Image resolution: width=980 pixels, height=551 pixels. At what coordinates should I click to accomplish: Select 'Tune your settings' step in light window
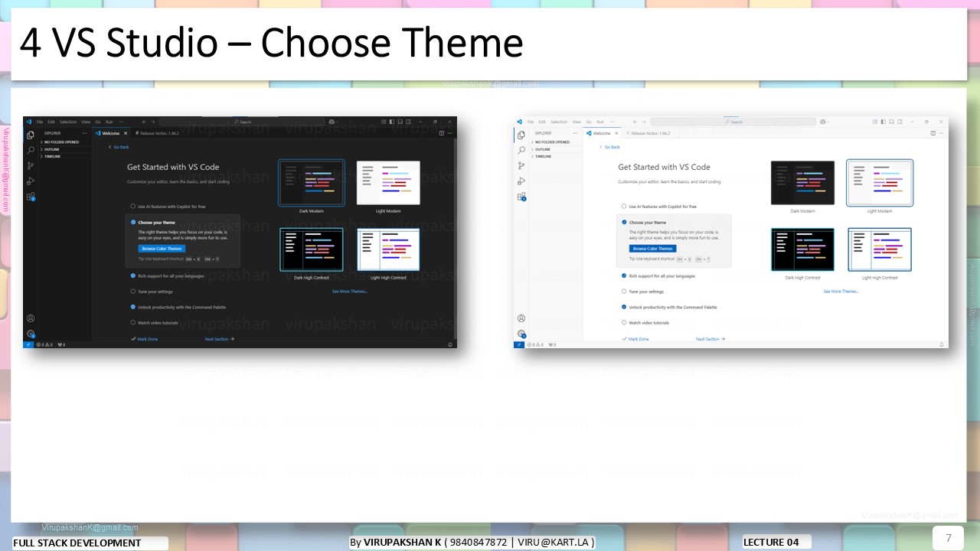coord(642,292)
